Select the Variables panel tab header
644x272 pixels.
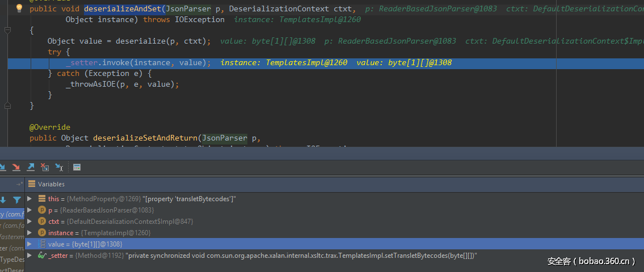click(x=51, y=184)
